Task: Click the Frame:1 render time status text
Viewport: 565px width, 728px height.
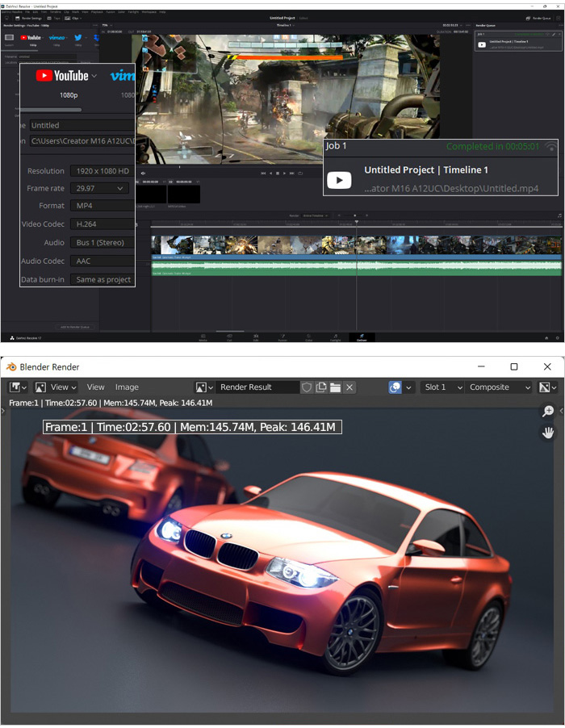Action: pyautogui.click(x=111, y=403)
